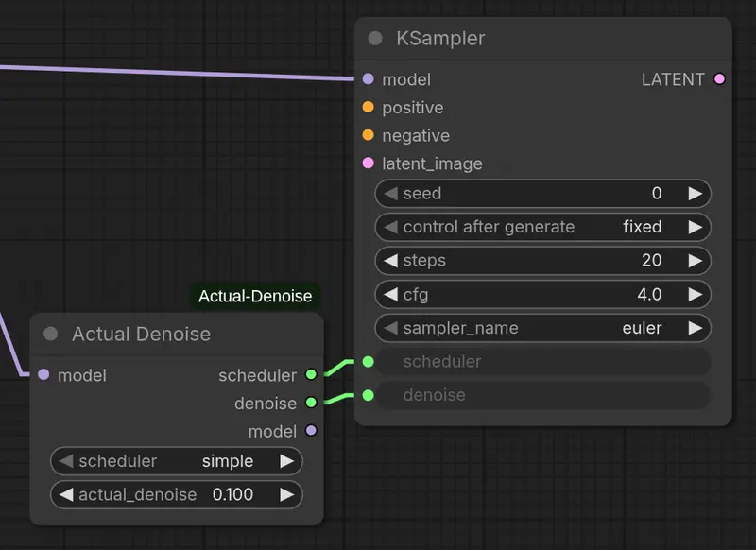756x550 pixels.
Task: Click the negative input socket on KSampler
Action: pyautogui.click(x=368, y=135)
